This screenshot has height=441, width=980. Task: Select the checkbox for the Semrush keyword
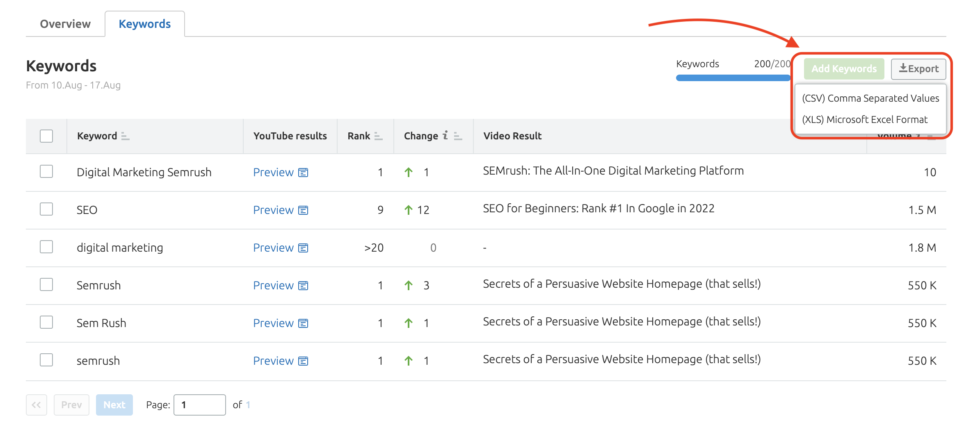tap(46, 285)
